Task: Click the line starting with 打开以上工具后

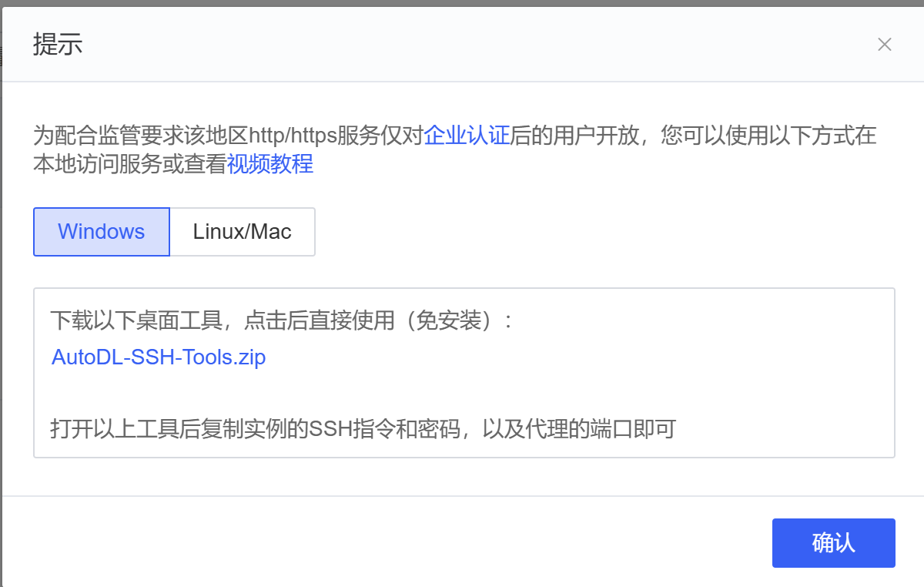Action: pyautogui.click(x=363, y=428)
